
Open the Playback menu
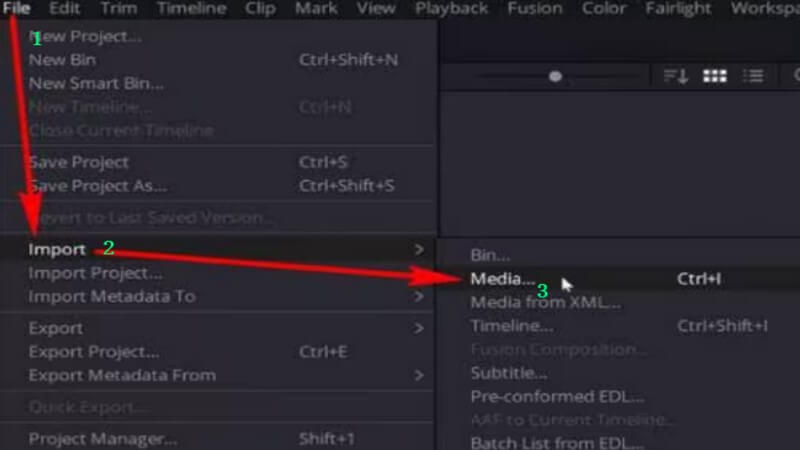(452, 8)
